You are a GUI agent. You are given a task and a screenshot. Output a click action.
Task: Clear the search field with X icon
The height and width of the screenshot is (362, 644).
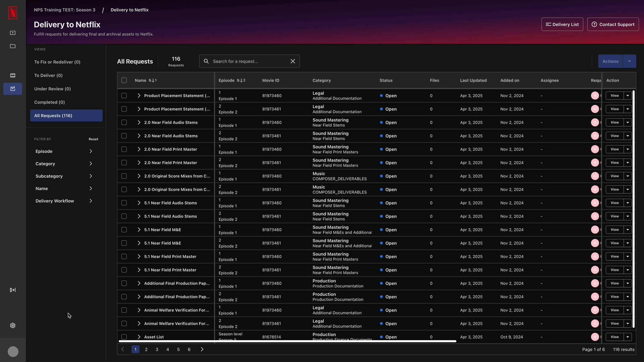[x=293, y=61]
